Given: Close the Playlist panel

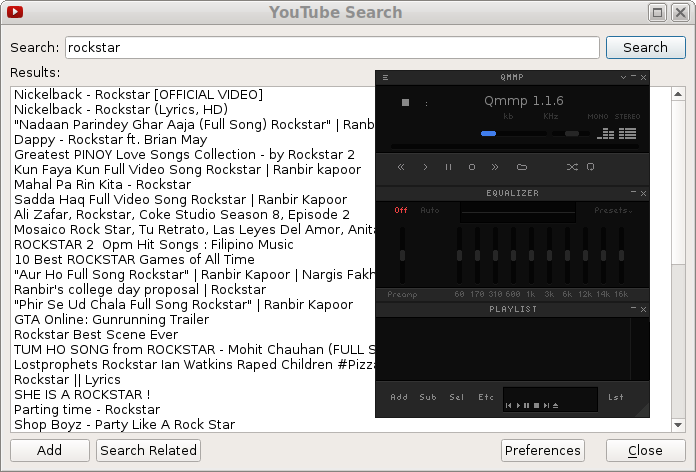Looking at the screenshot, I should click(643, 309).
